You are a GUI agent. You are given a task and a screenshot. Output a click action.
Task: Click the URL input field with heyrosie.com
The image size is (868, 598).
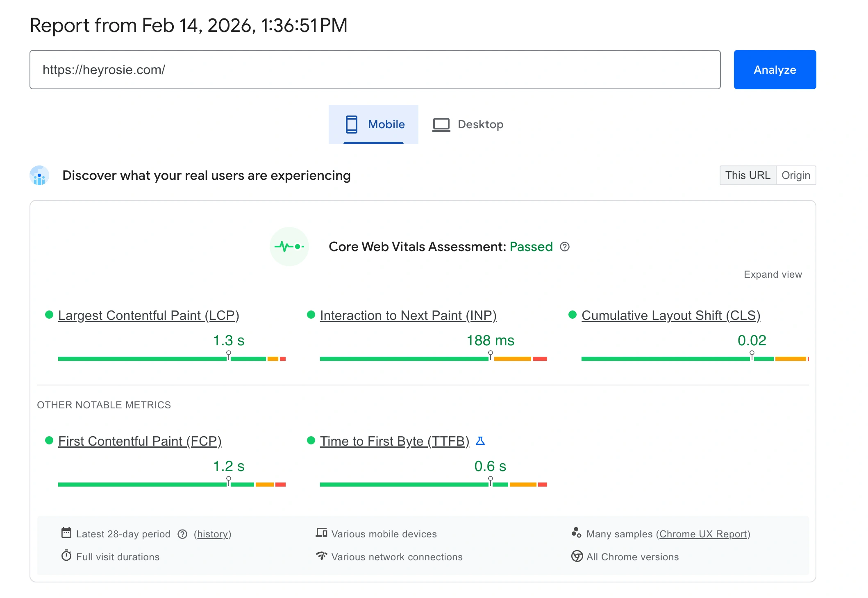pyautogui.click(x=375, y=70)
